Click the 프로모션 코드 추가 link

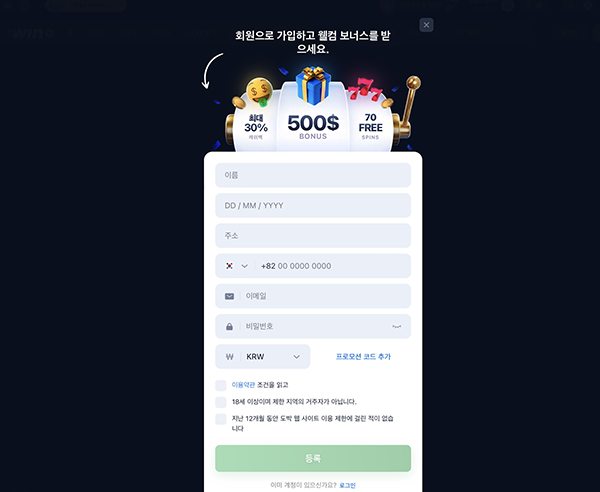[x=363, y=357]
